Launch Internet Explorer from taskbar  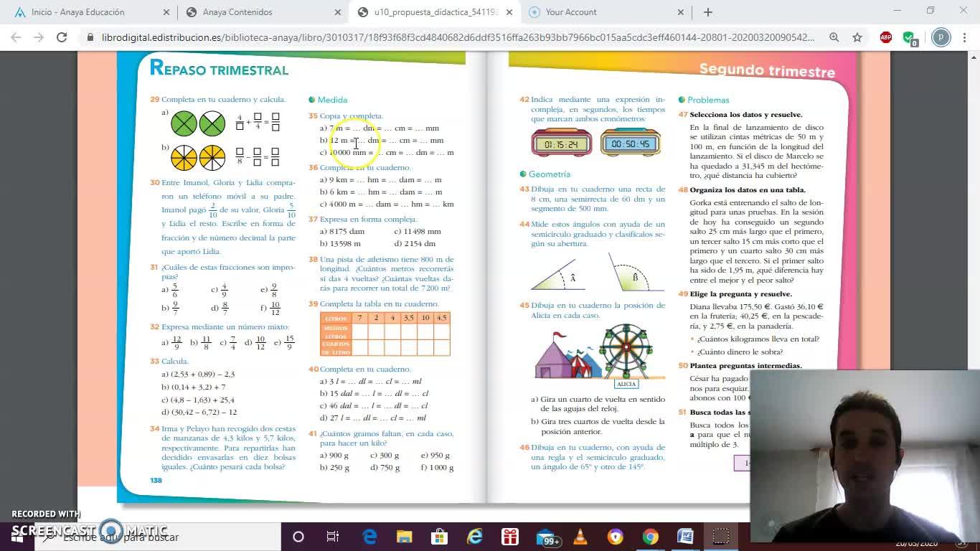click(475, 537)
